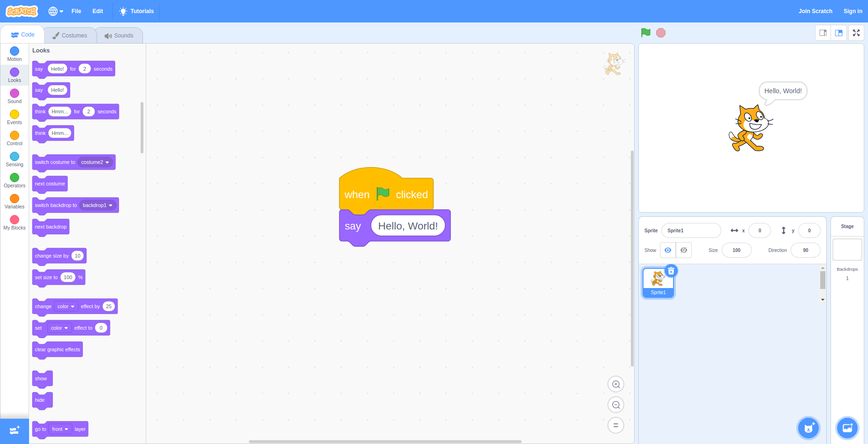
Task: Reset workspace zoom to default
Action: [616, 426]
